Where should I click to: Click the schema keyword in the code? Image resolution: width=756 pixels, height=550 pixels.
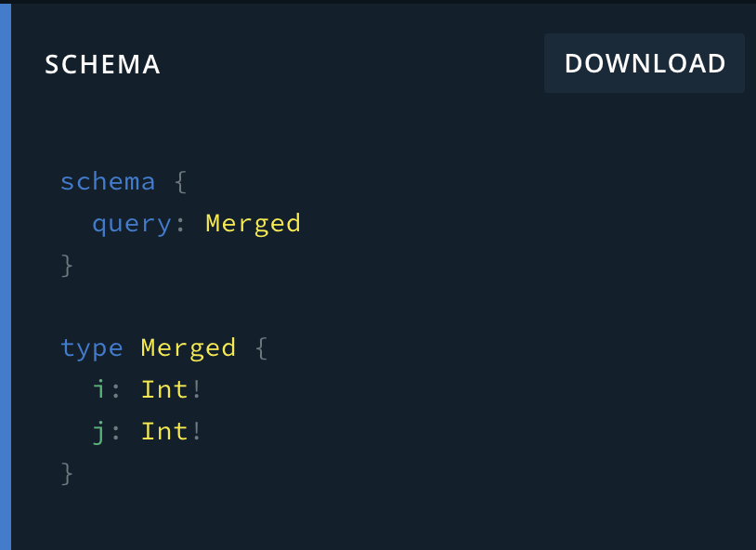coord(108,181)
